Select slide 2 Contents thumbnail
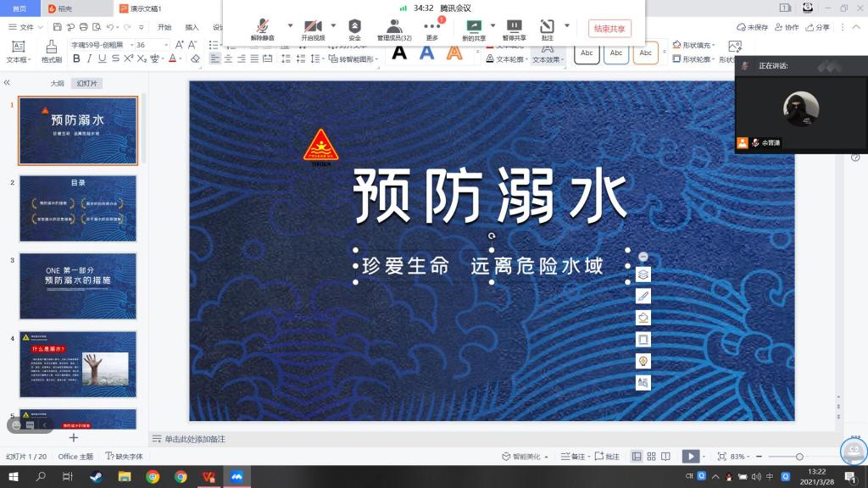The height and width of the screenshot is (488, 868). (x=78, y=208)
